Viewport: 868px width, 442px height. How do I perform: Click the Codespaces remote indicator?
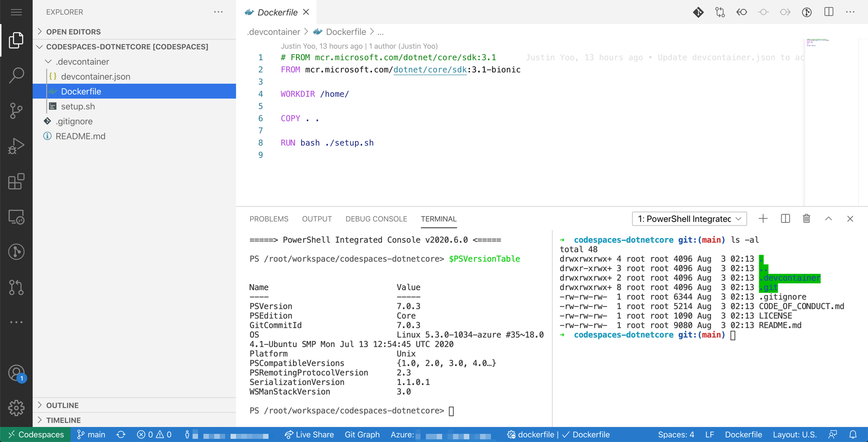coord(35,435)
